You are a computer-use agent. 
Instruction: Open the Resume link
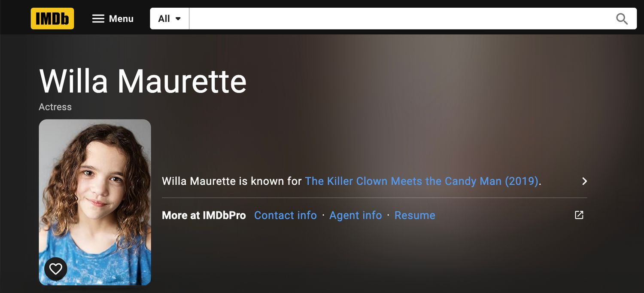click(x=415, y=215)
